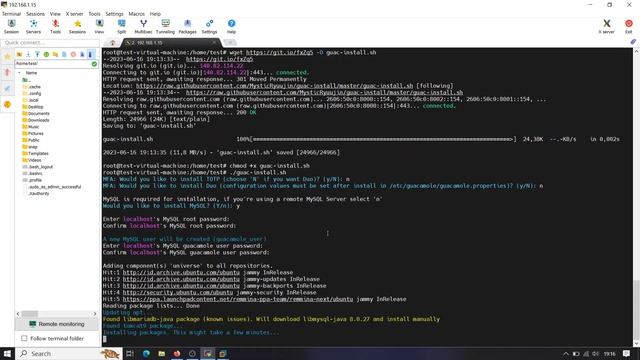This screenshot has width=640, height=360.
Task: Collapse the Name tree header arrow
Action: [x=19, y=73]
